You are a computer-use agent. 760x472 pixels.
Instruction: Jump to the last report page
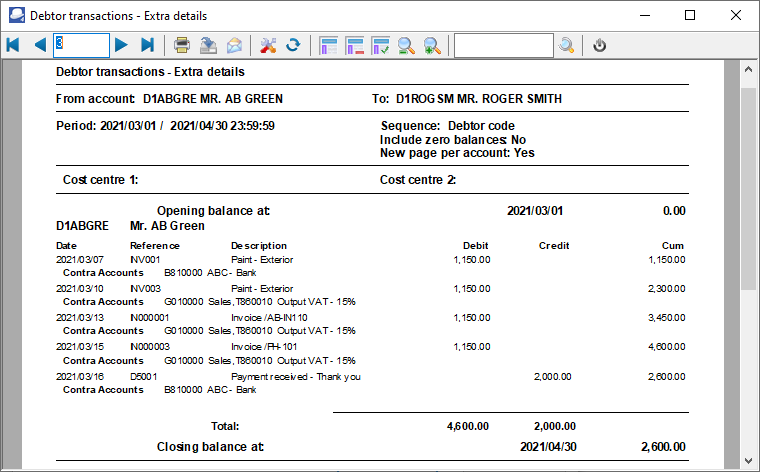148,45
